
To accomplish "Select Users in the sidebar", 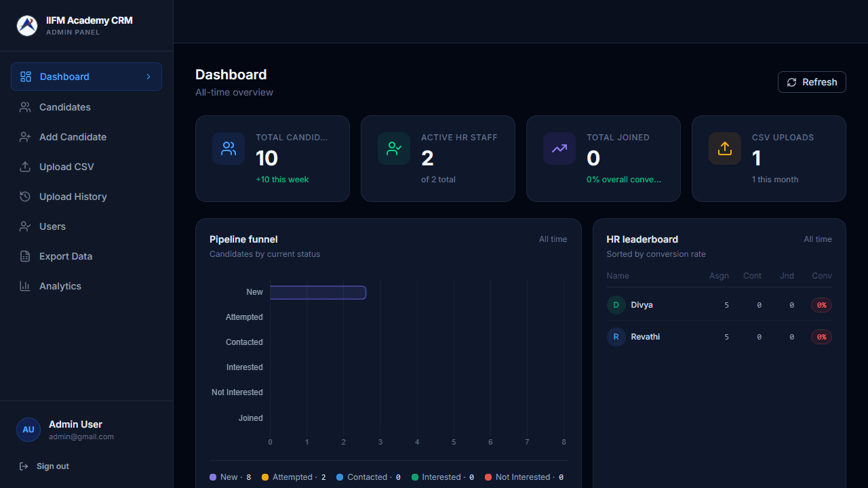I will tap(86, 226).
